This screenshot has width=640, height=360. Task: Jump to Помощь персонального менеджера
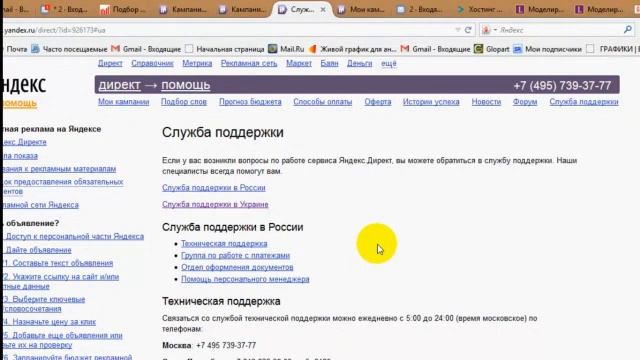(245, 279)
